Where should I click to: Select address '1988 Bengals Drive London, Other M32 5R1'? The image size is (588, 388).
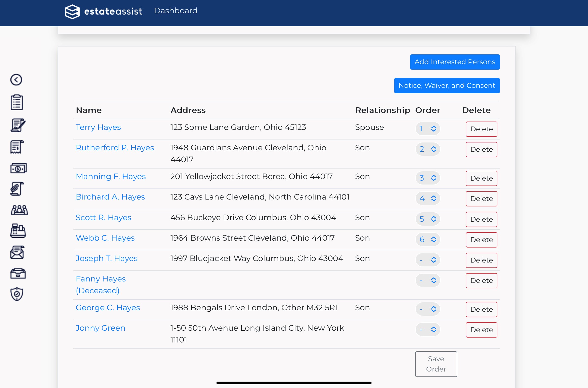tap(254, 308)
